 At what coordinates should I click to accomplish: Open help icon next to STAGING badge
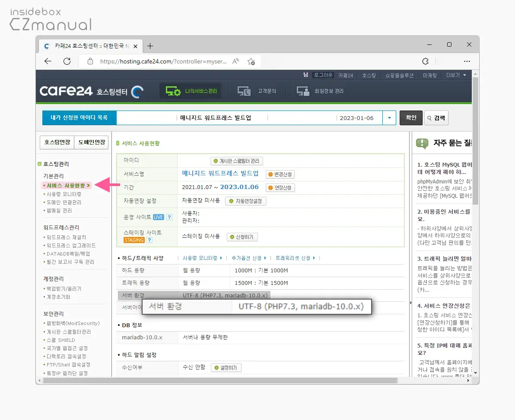(149, 240)
